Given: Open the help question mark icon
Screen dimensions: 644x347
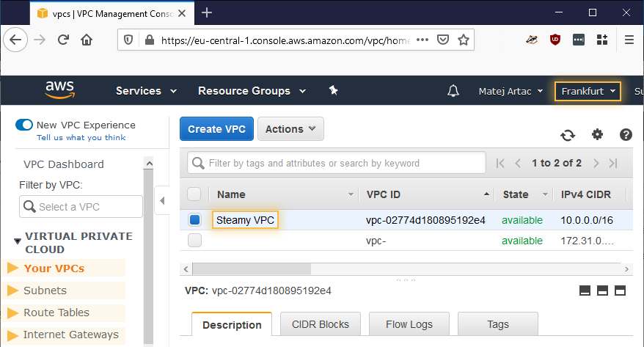Looking at the screenshot, I should click(x=626, y=135).
